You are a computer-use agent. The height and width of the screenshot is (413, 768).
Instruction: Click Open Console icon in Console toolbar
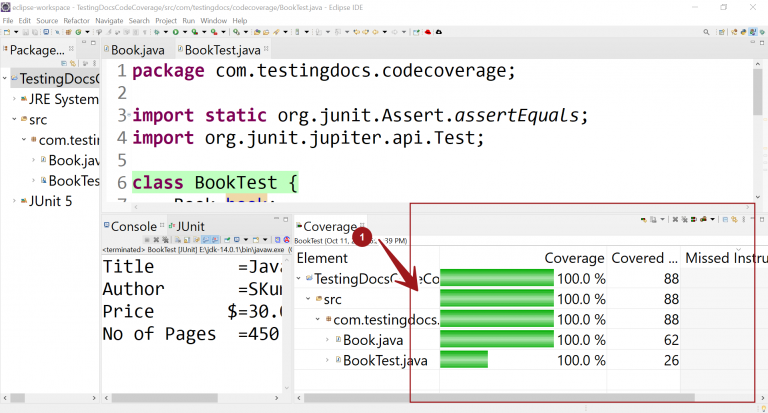[x=256, y=240]
